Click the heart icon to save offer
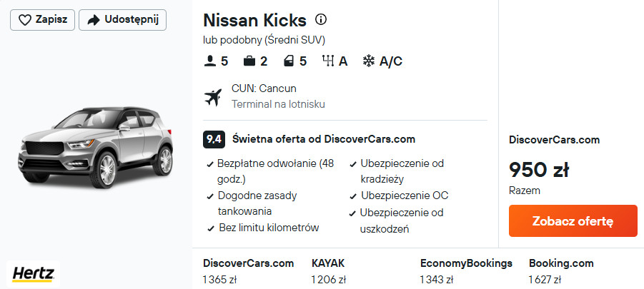 point(24,20)
